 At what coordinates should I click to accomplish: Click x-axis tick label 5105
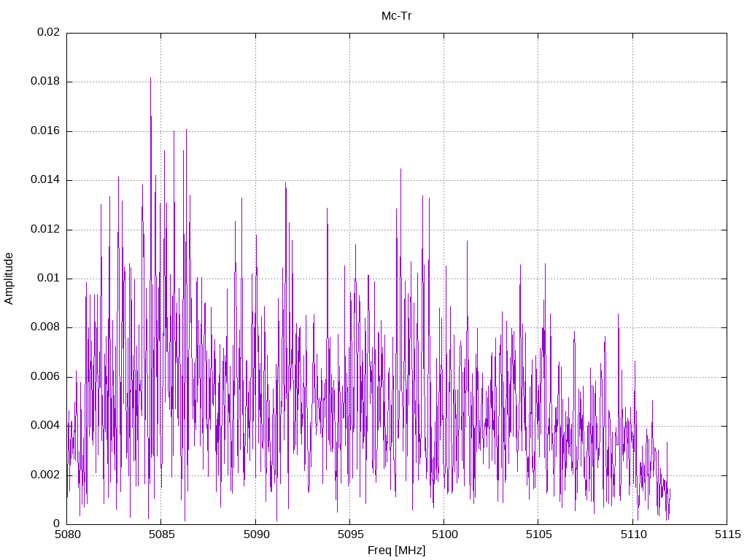538,534
